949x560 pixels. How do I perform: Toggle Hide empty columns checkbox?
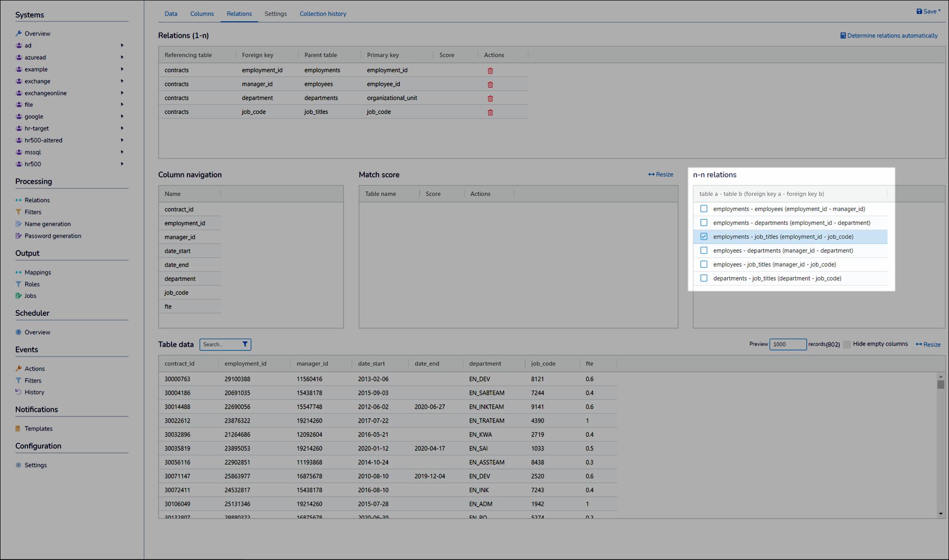coord(847,345)
